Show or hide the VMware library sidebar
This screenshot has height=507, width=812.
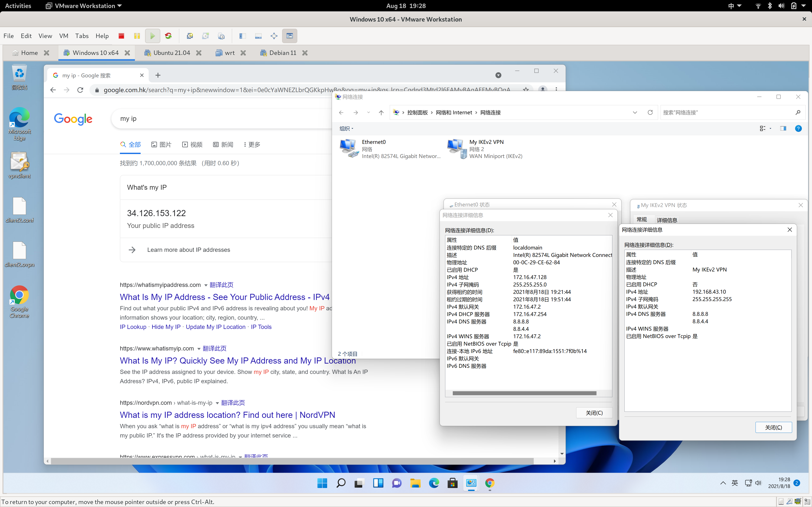pos(243,36)
